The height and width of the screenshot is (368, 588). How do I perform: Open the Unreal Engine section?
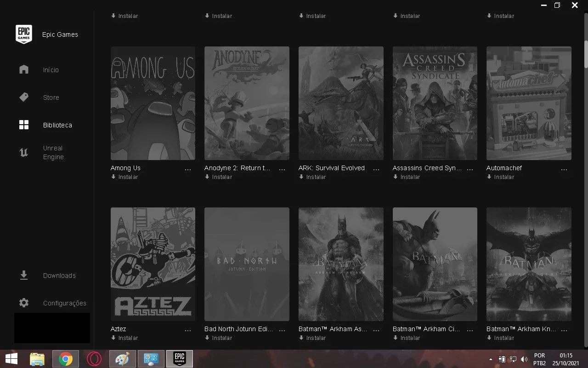click(x=41, y=153)
